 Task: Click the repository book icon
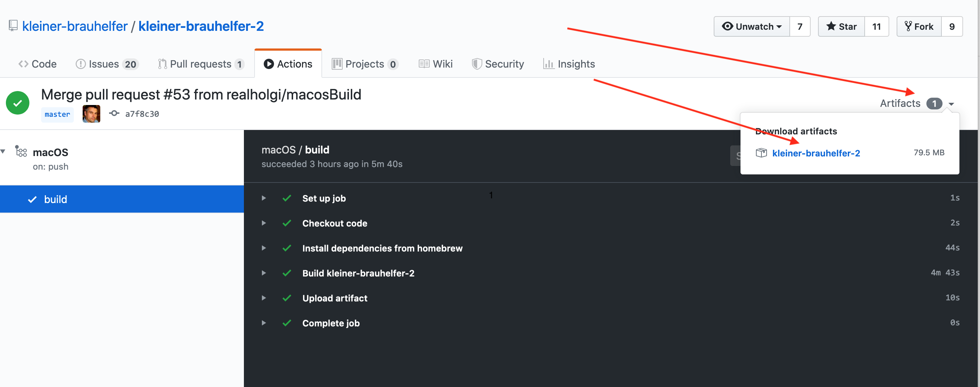[13, 26]
